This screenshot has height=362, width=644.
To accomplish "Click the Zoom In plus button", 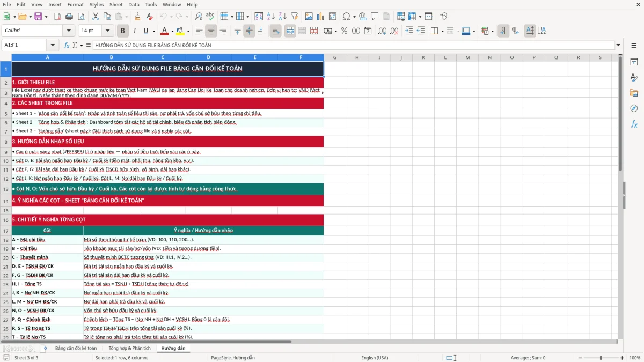I will 623,358.
